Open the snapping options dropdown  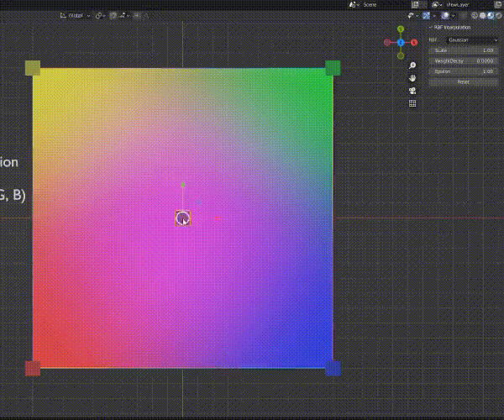pyautogui.click(x=123, y=15)
